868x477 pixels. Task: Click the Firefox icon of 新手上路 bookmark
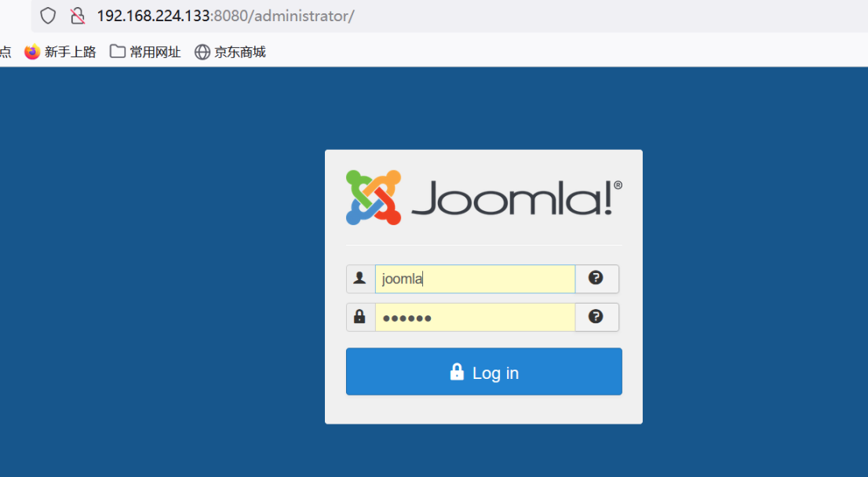click(x=33, y=52)
